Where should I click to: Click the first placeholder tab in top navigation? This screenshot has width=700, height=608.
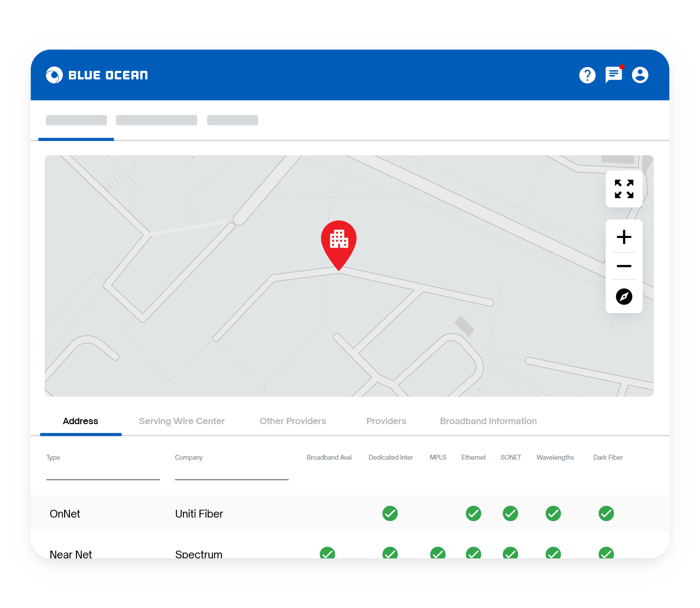point(76,120)
